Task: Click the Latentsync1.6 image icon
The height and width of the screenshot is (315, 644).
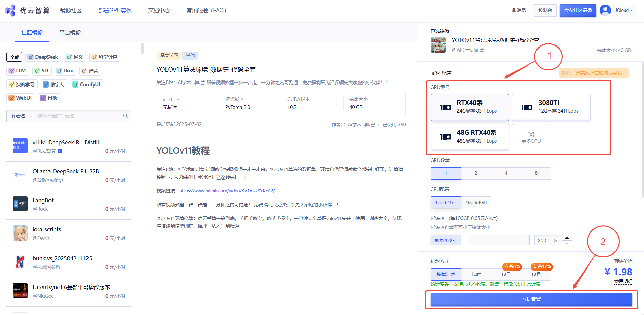Action: tap(20, 291)
